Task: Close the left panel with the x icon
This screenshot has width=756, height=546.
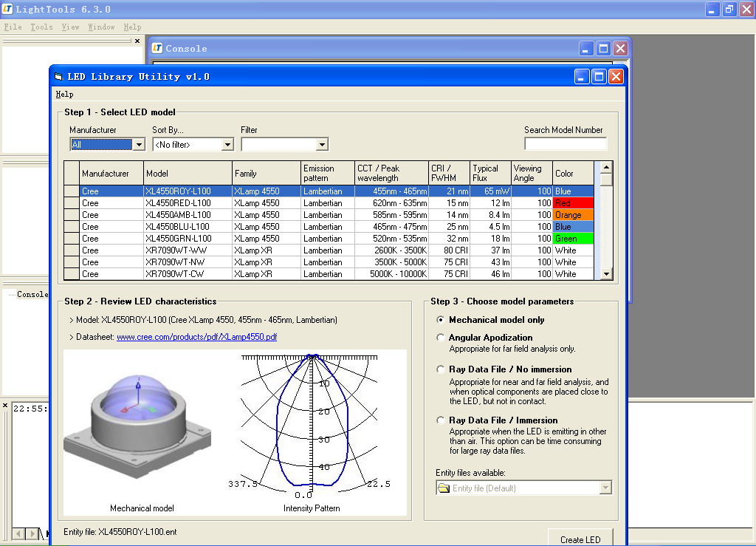Action: tap(137, 41)
